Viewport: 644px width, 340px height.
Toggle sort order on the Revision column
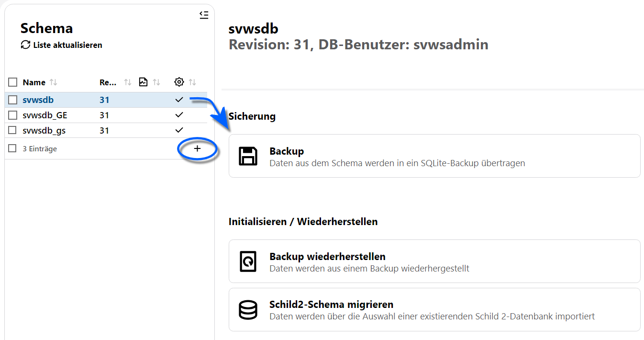126,82
